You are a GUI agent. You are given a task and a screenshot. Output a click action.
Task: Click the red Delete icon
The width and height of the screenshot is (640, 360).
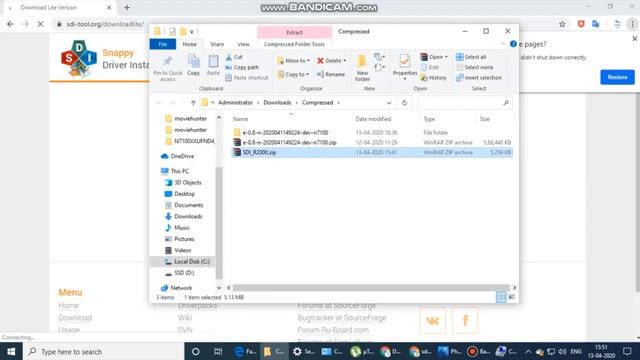[x=320, y=60]
